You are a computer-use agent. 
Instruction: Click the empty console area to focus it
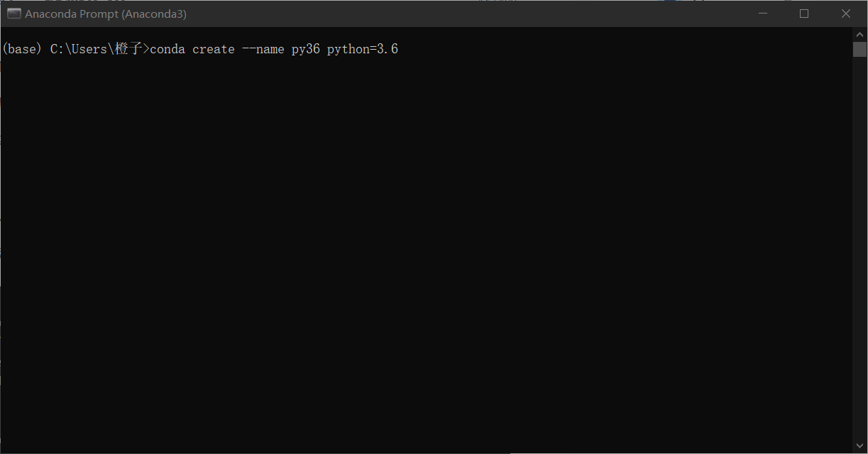point(426,249)
